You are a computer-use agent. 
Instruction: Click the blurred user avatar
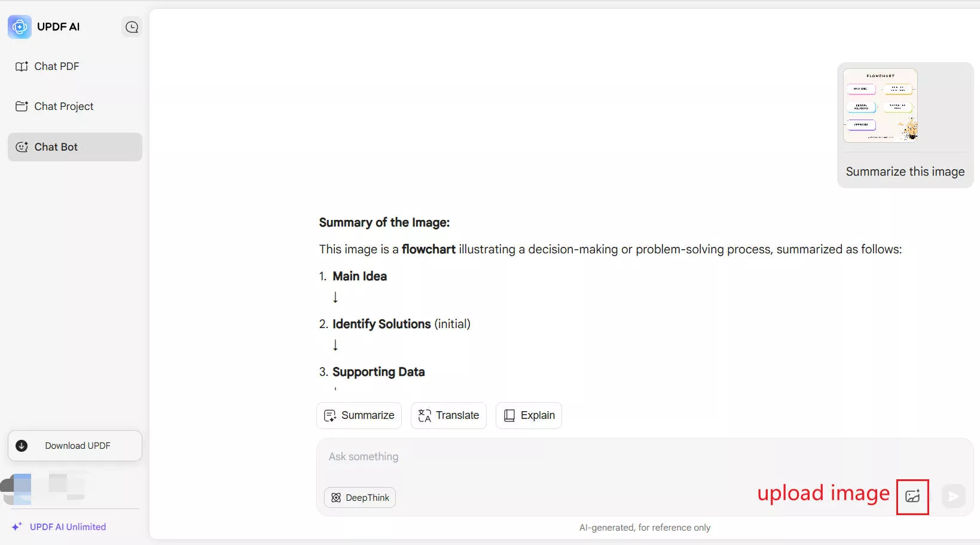(18, 487)
